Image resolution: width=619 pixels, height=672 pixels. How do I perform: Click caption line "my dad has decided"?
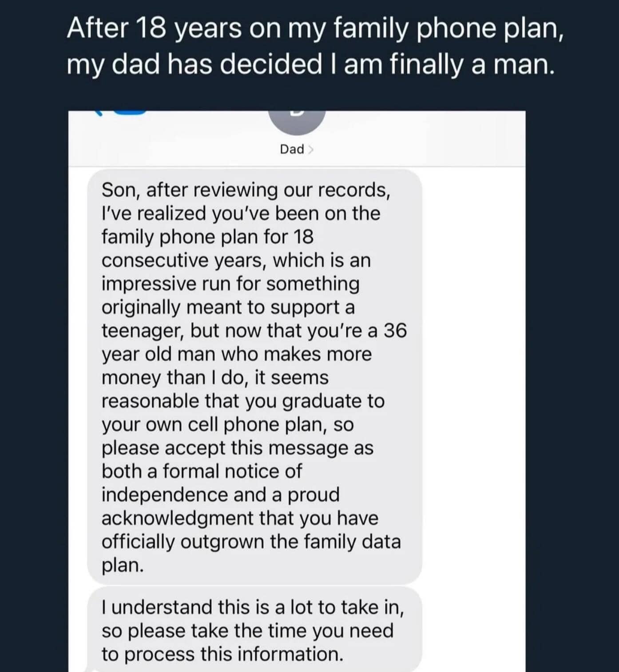[x=310, y=65]
